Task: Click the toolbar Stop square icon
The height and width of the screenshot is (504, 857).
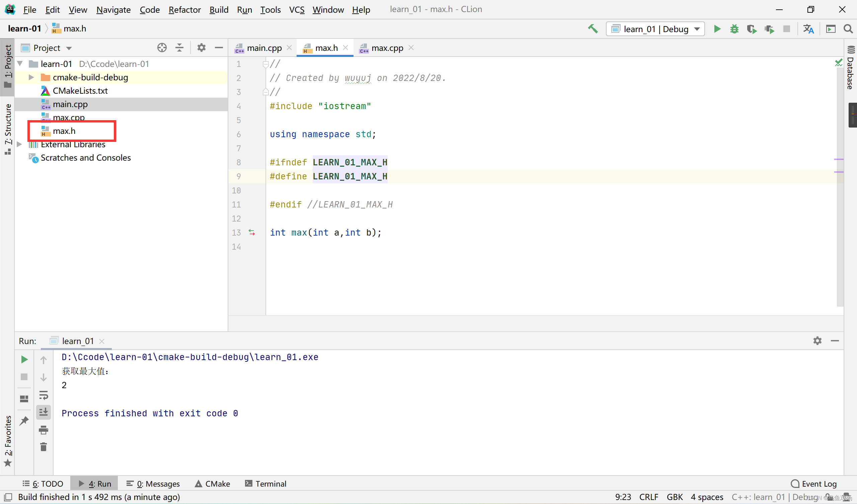Action: tap(786, 29)
